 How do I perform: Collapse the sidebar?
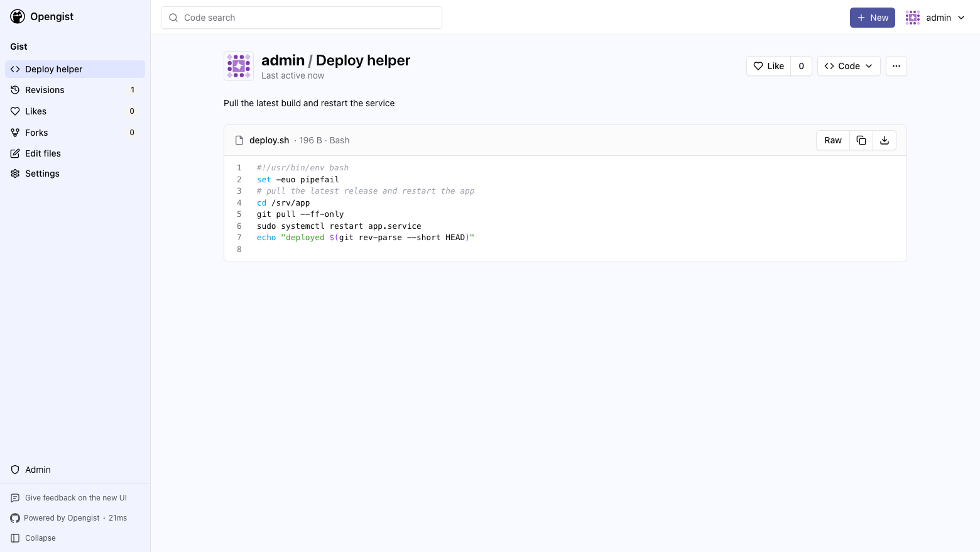click(33, 538)
